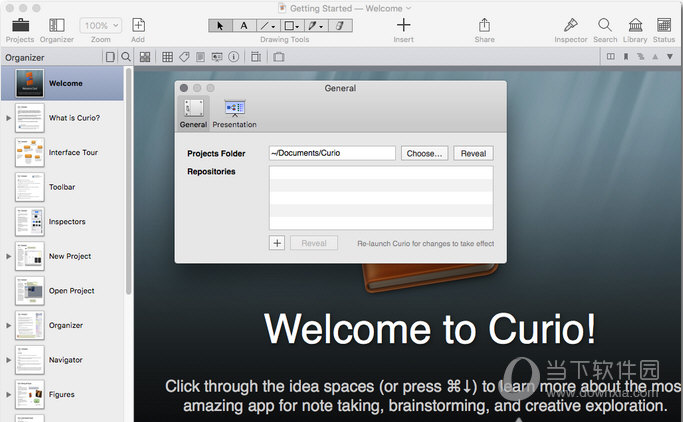Viewport: 683px width, 422px height.
Task: Open the 100% zoom dropdown
Action: click(101, 26)
